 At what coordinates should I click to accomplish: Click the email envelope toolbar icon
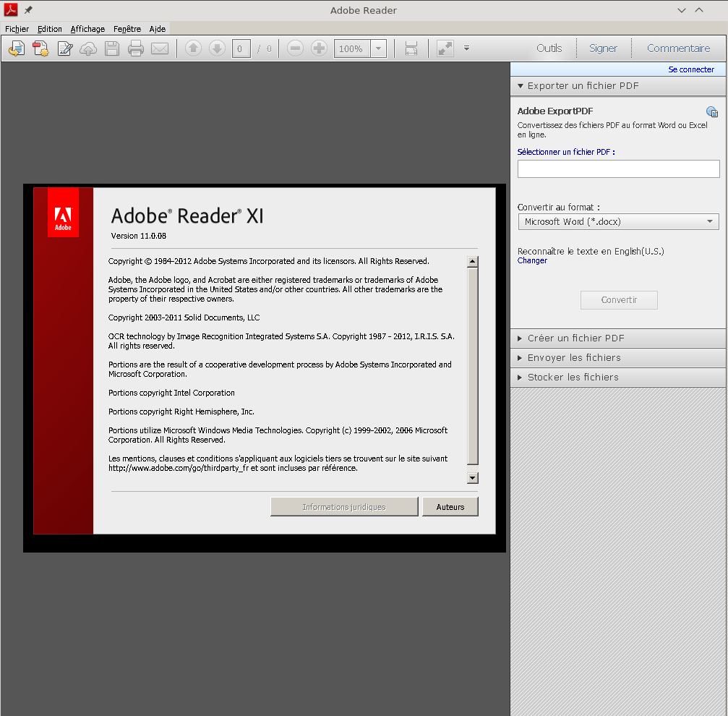(160, 48)
